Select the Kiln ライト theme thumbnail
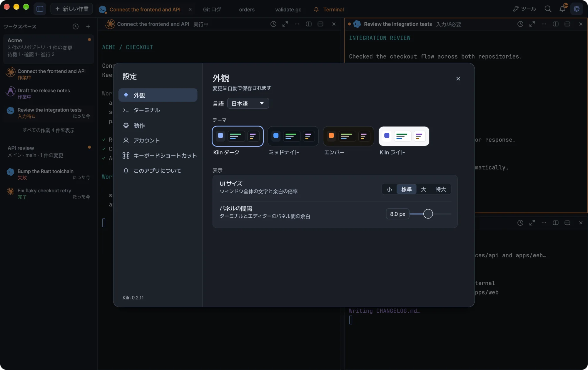 pos(404,136)
